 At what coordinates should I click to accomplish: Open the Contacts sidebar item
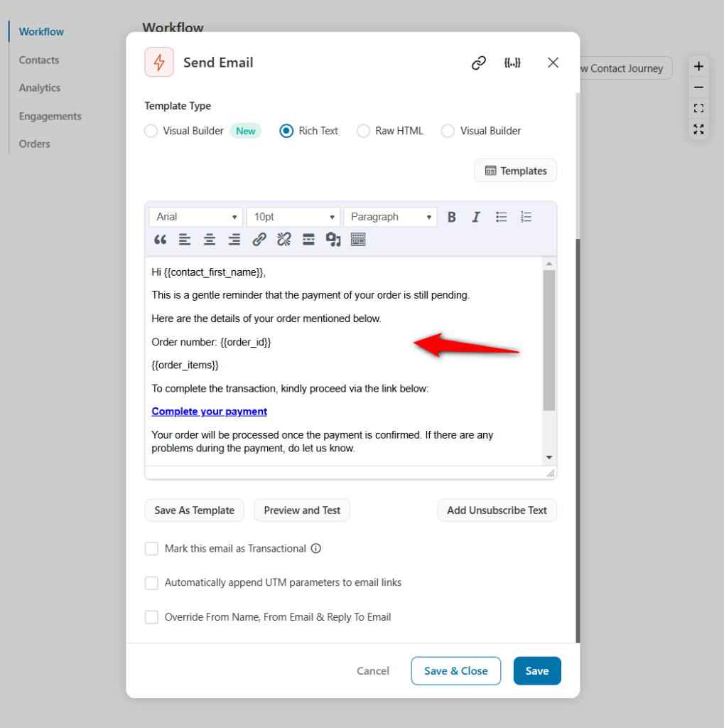tap(38, 60)
